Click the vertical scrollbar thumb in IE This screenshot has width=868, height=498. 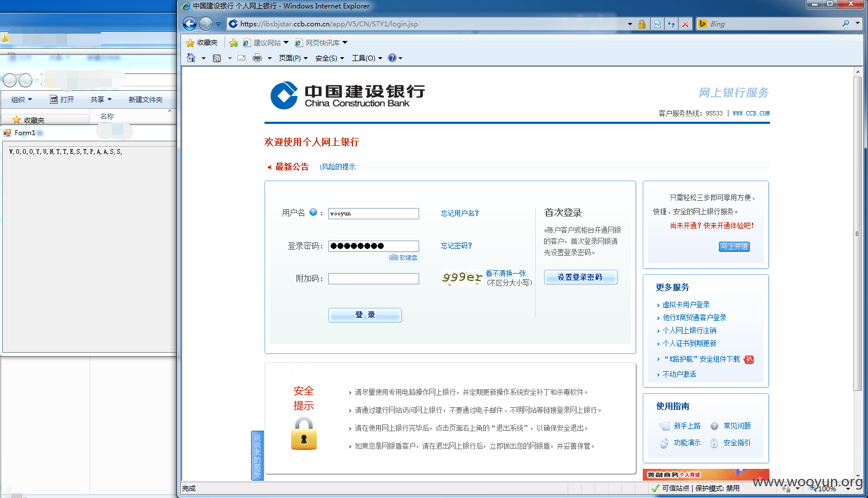click(x=857, y=234)
